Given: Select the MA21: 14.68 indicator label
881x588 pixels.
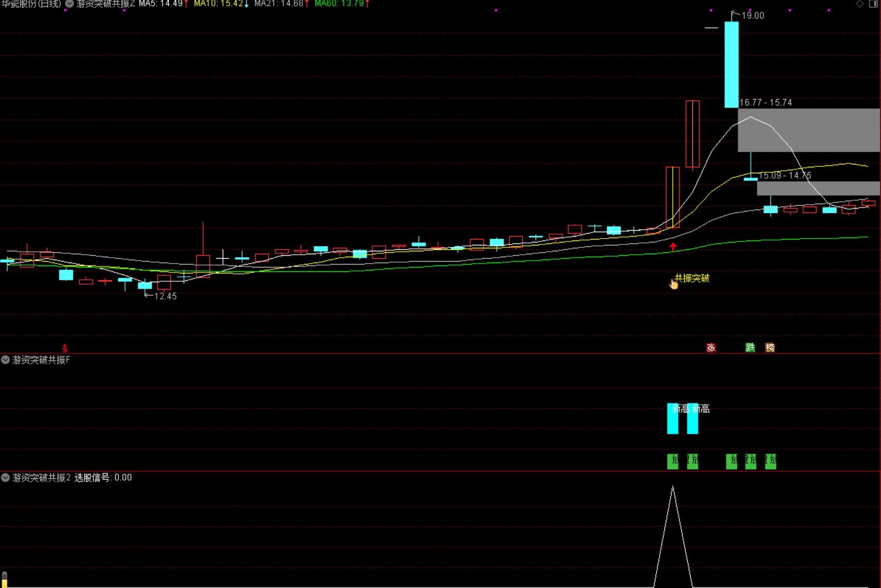Looking at the screenshot, I should tap(279, 3).
